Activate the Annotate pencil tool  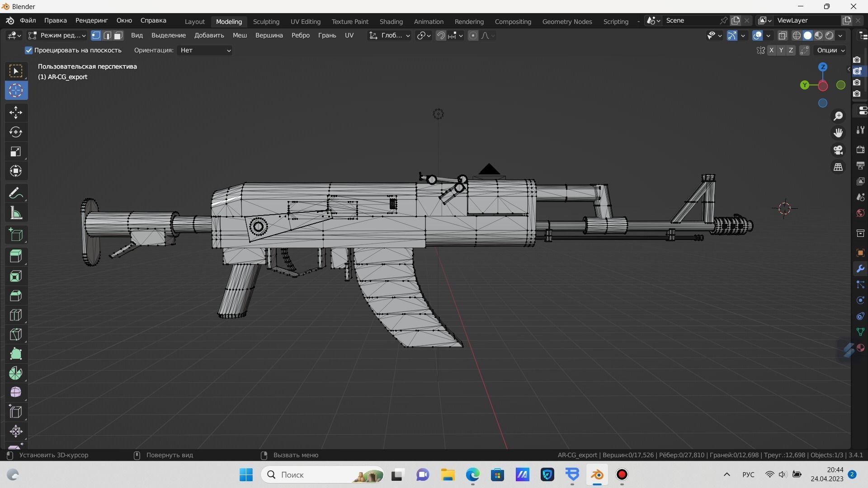(16, 193)
